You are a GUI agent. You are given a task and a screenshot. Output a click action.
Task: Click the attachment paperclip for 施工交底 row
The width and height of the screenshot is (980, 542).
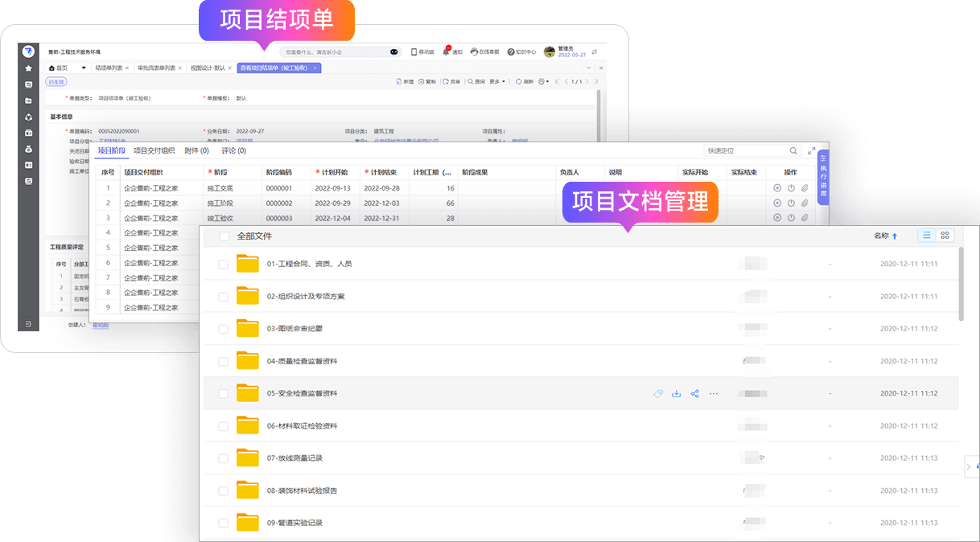coord(804,188)
